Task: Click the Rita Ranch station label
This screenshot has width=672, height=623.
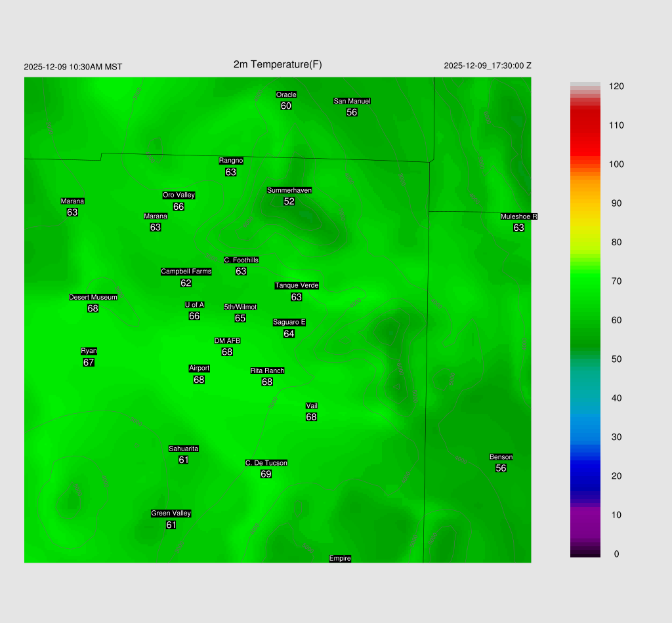Action: point(267,371)
